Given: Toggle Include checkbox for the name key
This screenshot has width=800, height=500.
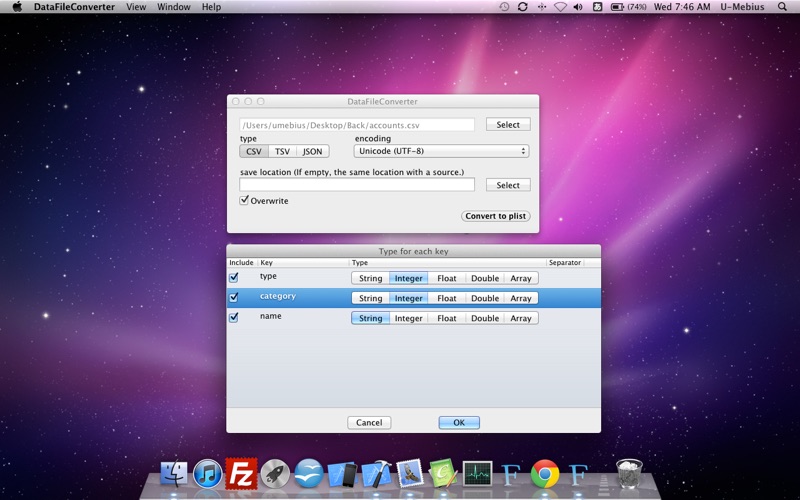Looking at the screenshot, I should point(234,318).
